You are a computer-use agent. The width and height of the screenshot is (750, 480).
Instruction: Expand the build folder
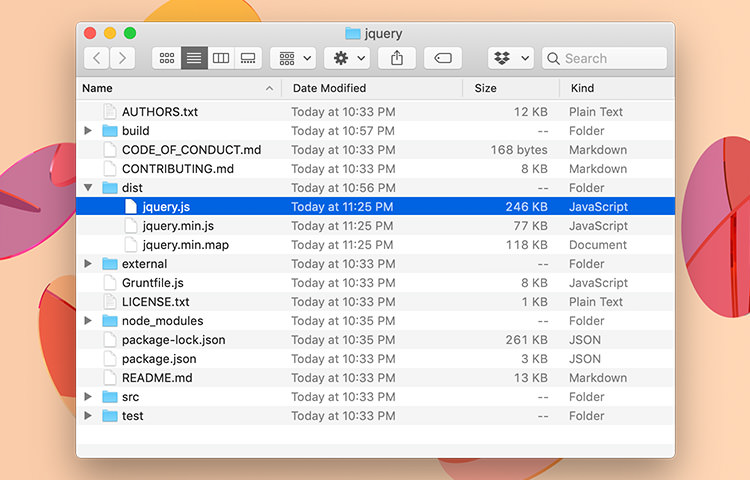pyautogui.click(x=88, y=131)
